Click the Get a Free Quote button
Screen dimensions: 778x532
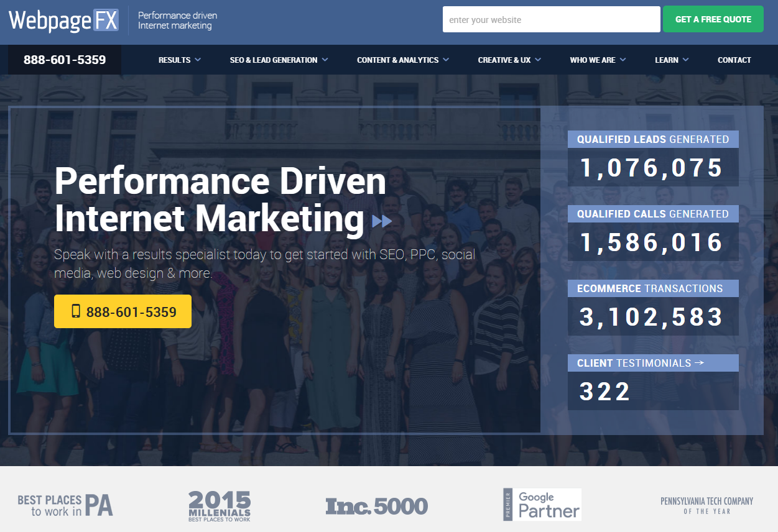(713, 19)
